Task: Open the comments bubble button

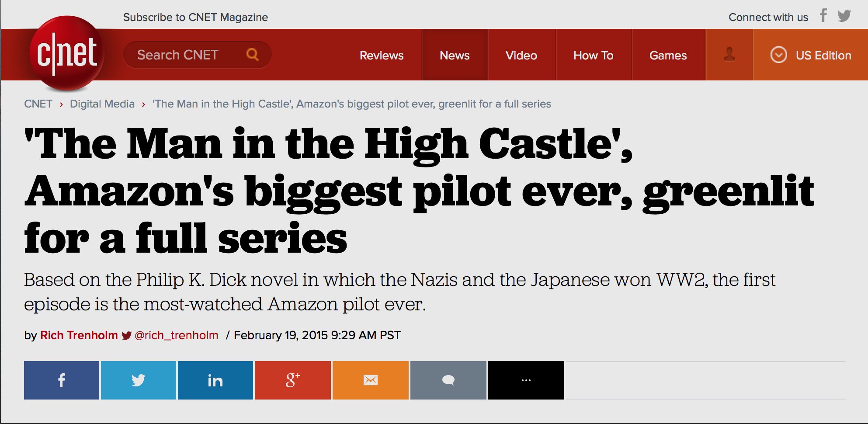Action: click(448, 380)
